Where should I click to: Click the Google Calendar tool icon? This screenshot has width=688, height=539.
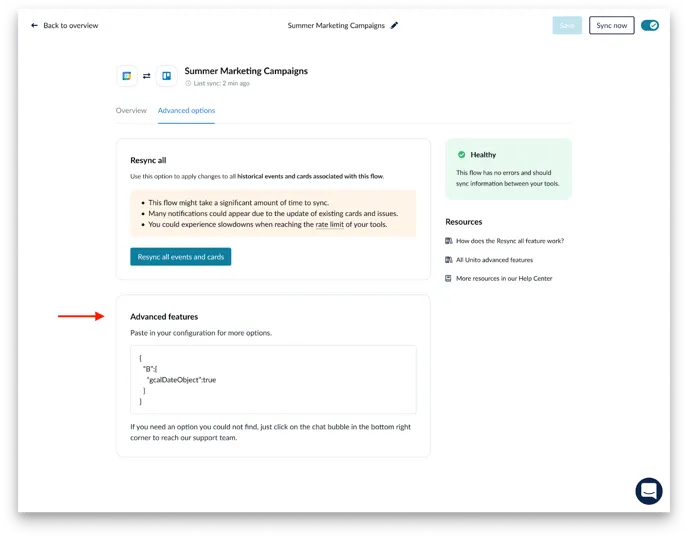pyautogui.click(x=127, y=75)
